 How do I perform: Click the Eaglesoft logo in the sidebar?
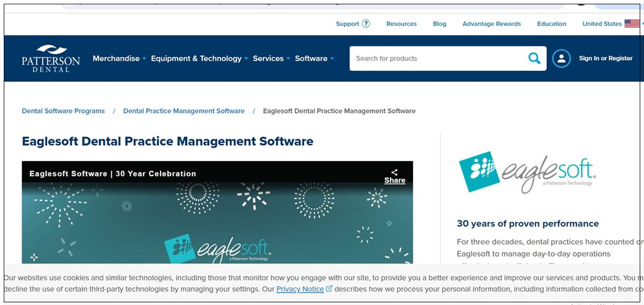click(528, 172)
